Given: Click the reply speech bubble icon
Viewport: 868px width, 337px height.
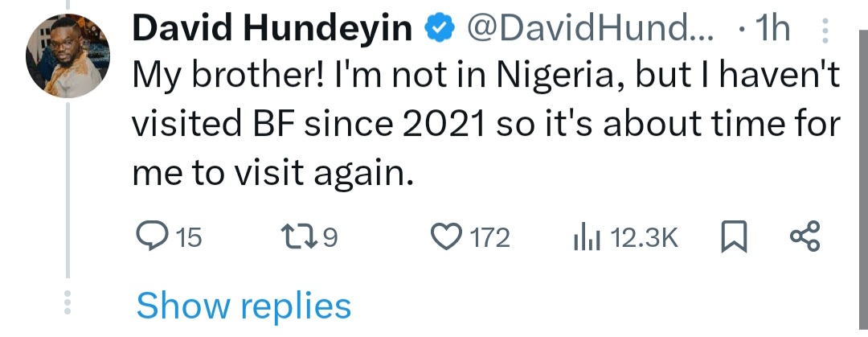Looking at the screenshot, I should coord(149,236).
